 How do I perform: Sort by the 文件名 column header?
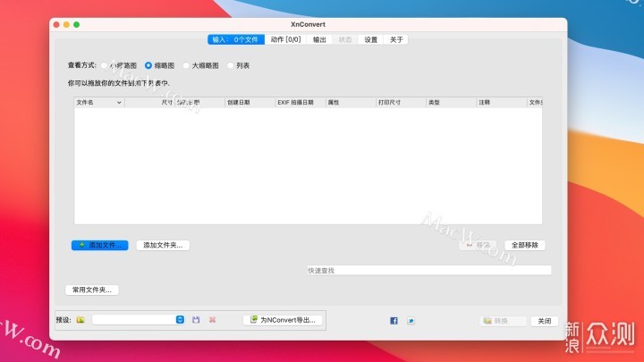pyautogui.click(x=99, y=102)
